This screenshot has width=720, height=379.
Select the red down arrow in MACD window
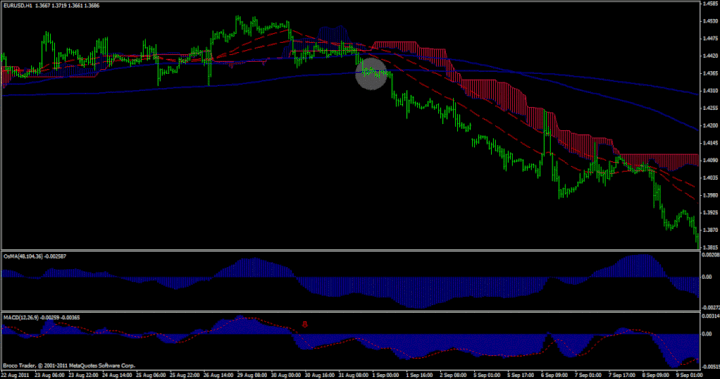click(x=304, y=324)
